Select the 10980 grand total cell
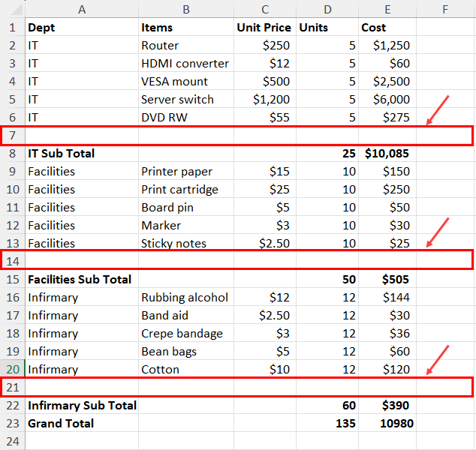476x450 pixels. coord(387,423)
